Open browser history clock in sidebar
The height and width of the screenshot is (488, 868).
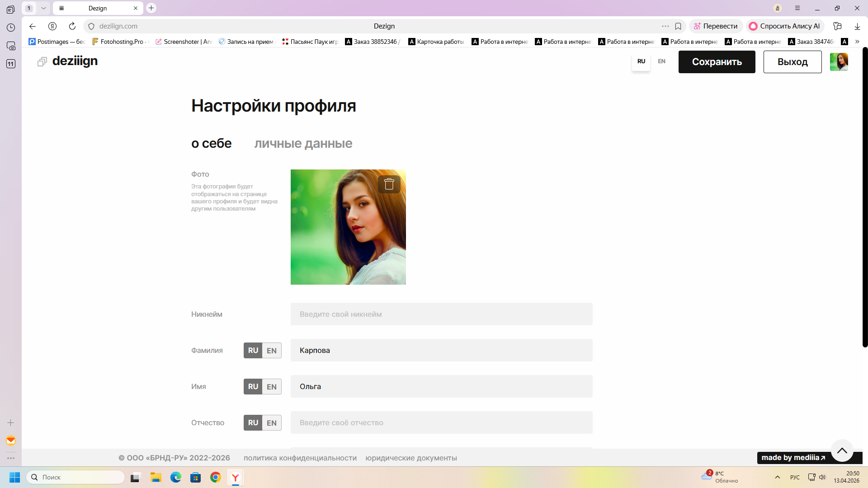11,28
